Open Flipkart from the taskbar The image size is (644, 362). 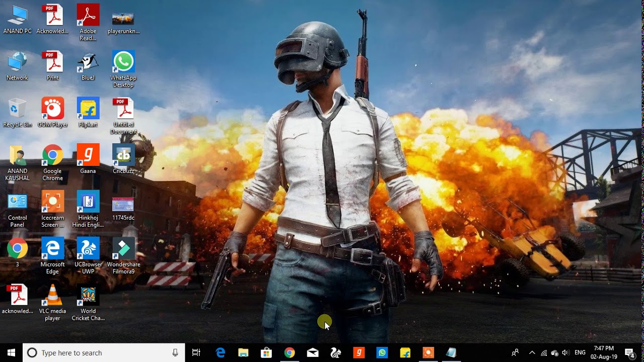tap(405, 353)
